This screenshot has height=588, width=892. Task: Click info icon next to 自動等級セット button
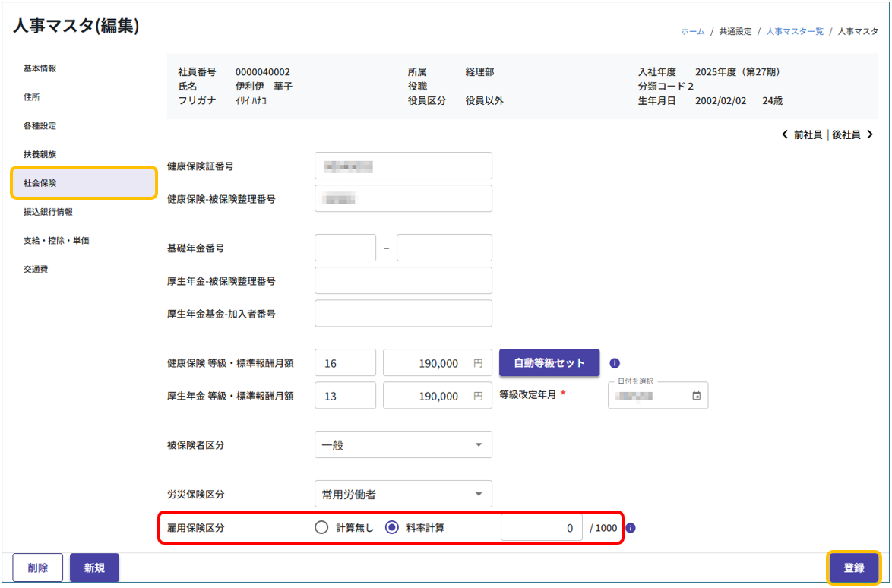coord(615,363)
